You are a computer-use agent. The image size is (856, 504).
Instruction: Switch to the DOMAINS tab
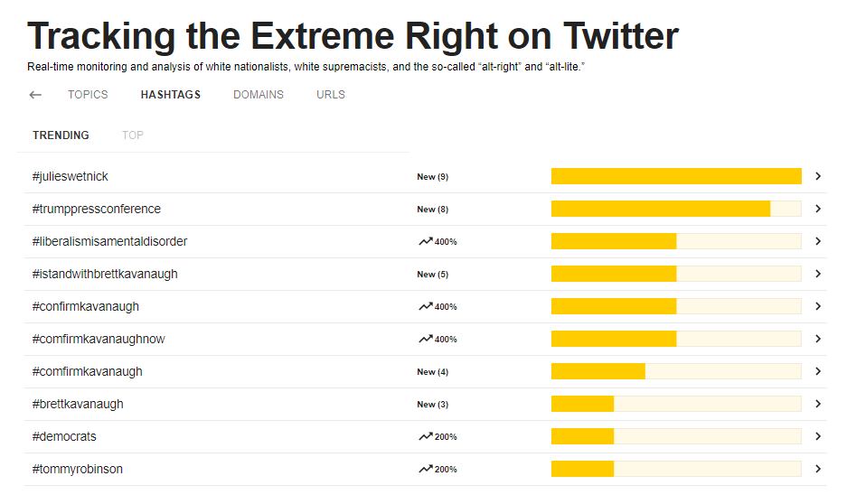click(x=259, y=95)
